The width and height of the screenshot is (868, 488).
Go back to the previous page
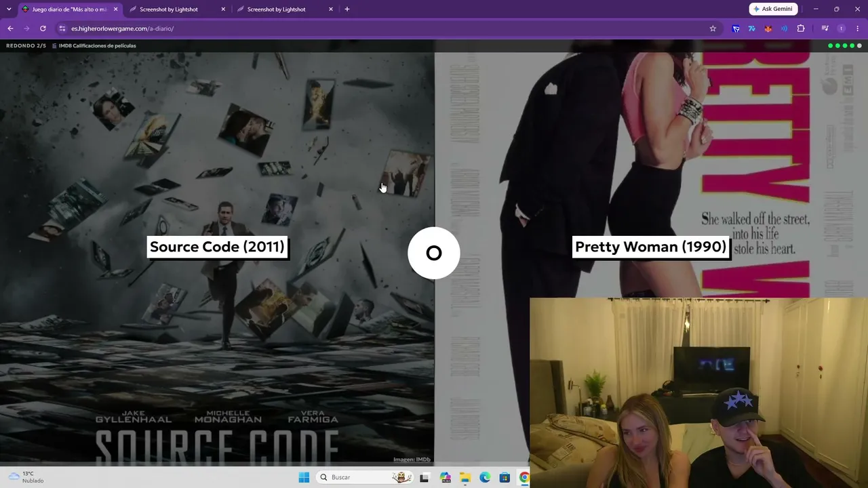pyautogui.click(x=10, y=28)
